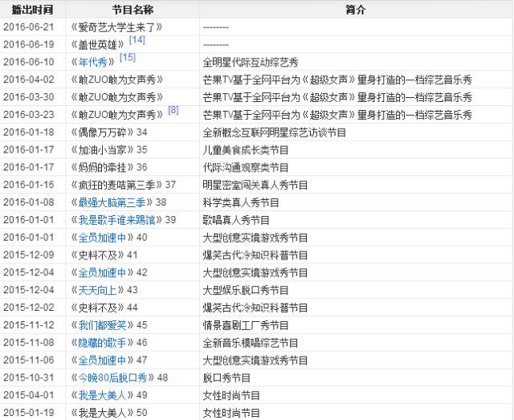
Task: Select the date 2015-11-08
Action: pos(29,343)
